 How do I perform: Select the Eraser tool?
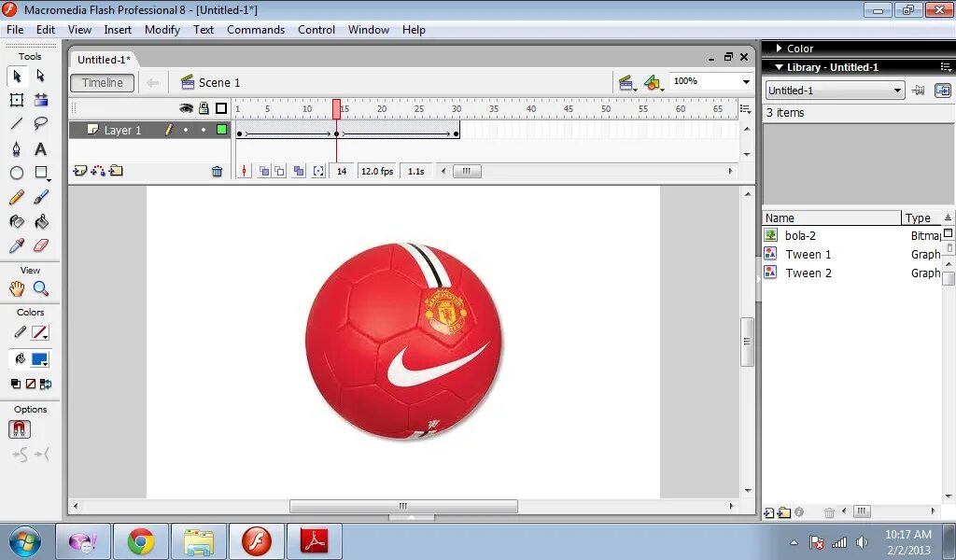click(40, 246)
